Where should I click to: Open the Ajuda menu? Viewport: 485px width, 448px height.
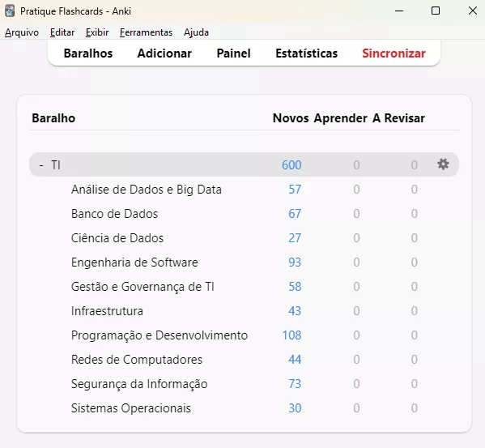tap(196, 32)
